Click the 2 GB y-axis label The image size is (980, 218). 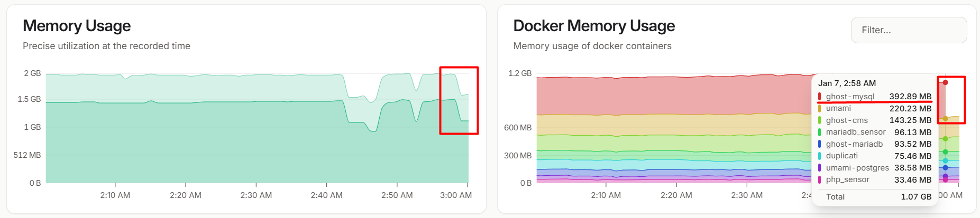pyautogui.click(x=32, y=73)
